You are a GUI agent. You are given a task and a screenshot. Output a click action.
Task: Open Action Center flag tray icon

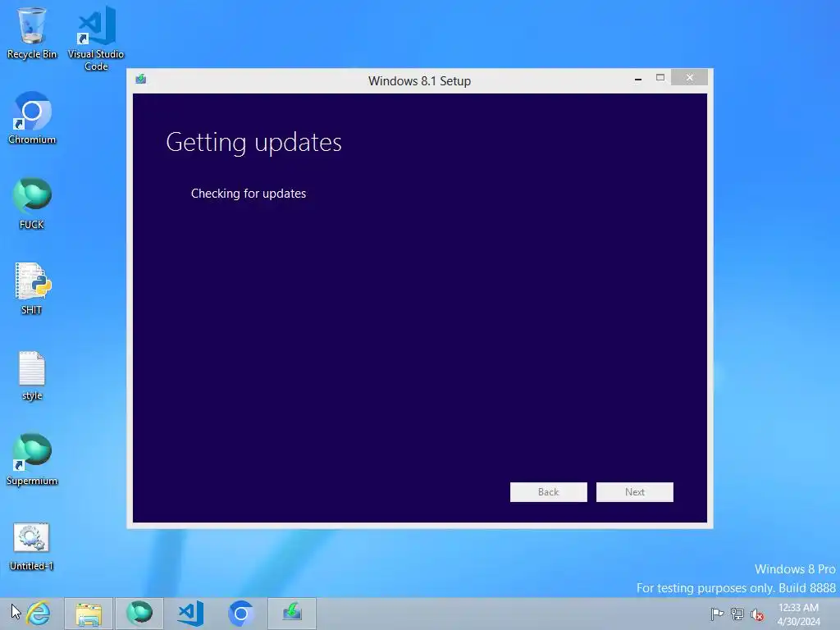(x=717, y=614)
